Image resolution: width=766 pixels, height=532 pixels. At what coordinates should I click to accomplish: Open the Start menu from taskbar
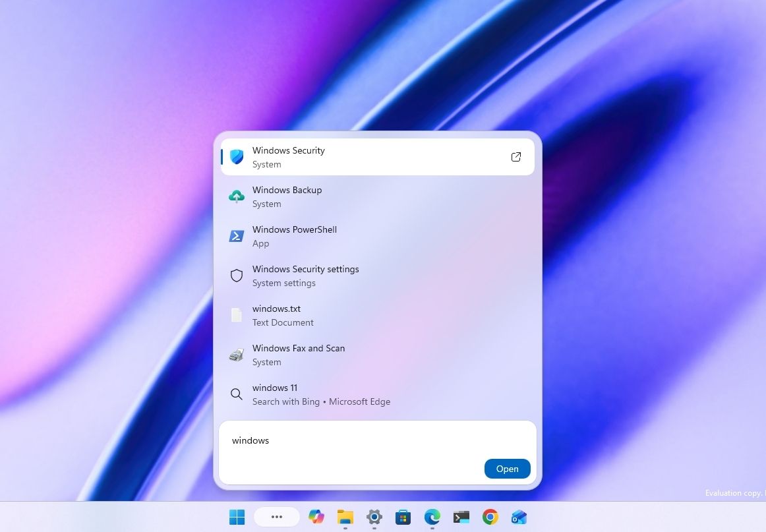click(237, 517)
